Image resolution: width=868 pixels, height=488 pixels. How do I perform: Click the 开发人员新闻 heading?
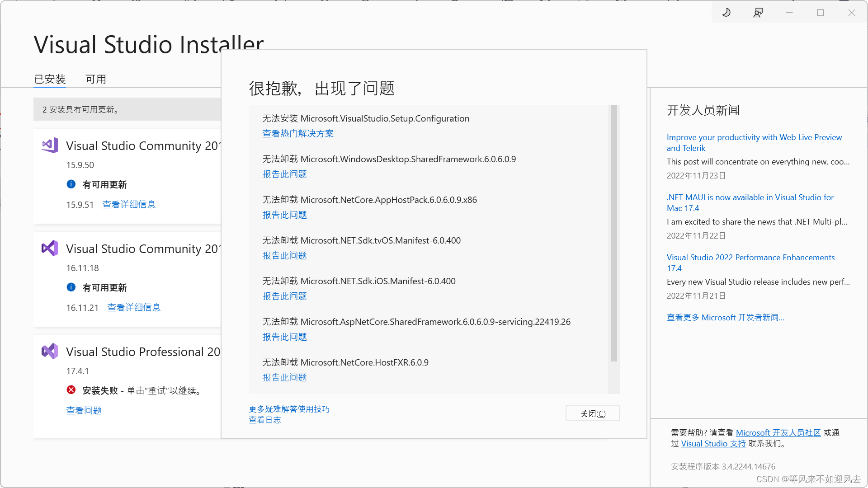pos(703,110)
